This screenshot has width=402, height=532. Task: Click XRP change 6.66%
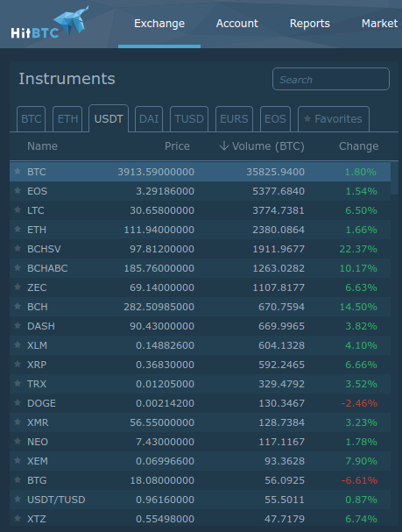[x=361, y=365]
